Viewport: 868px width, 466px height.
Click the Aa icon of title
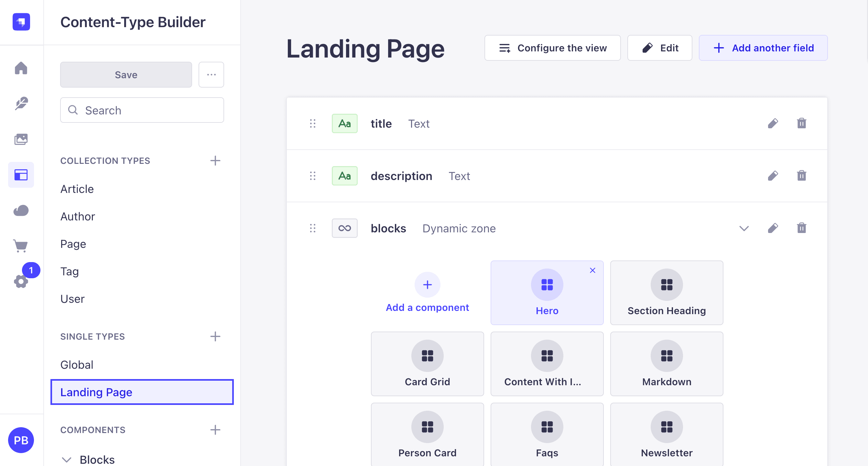tap(344, 123)
